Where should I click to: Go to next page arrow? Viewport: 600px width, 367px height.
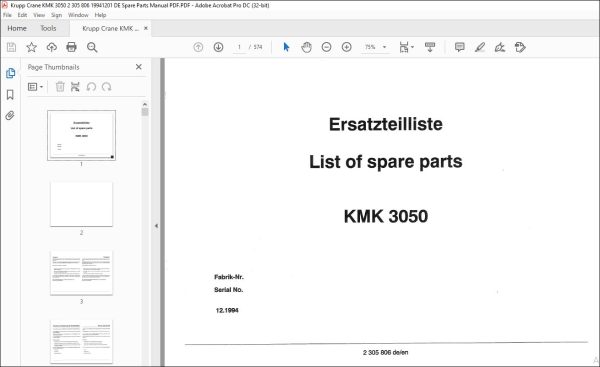pos(218,47)
